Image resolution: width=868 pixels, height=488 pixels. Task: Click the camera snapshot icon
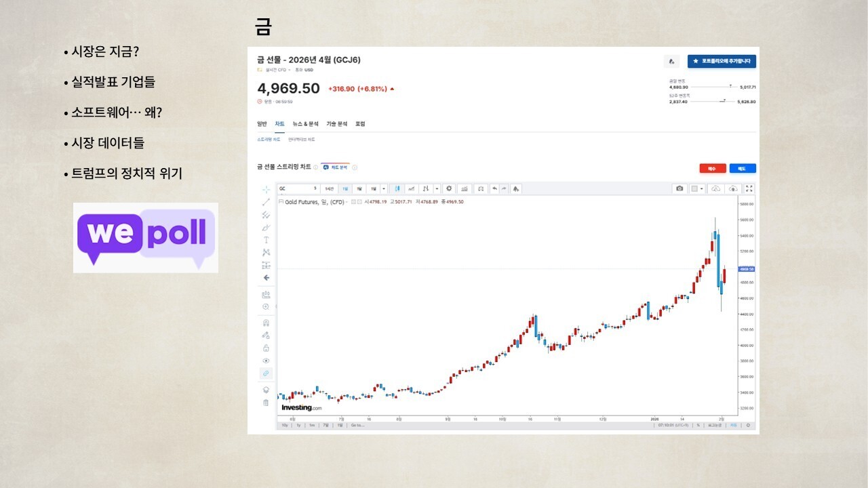coord(679,188)
